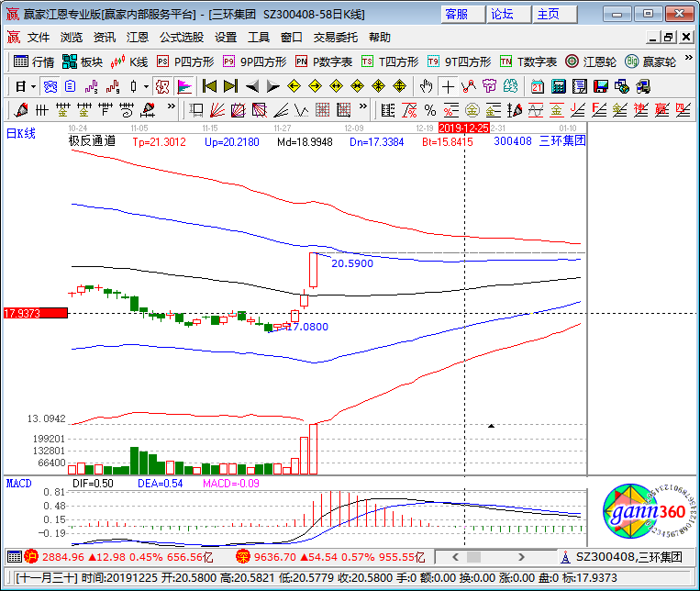Open the 江恩 menu
This screenshot has width=700, height=591.
138,37
